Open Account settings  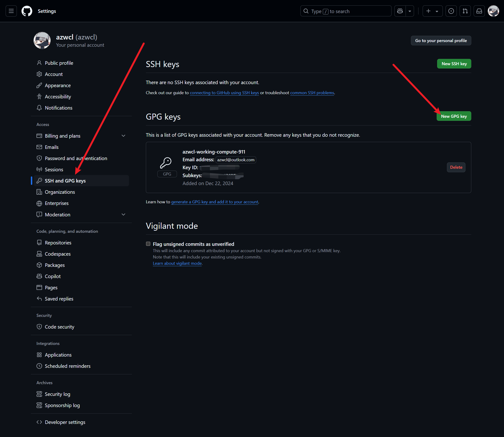tap(81, 74)
